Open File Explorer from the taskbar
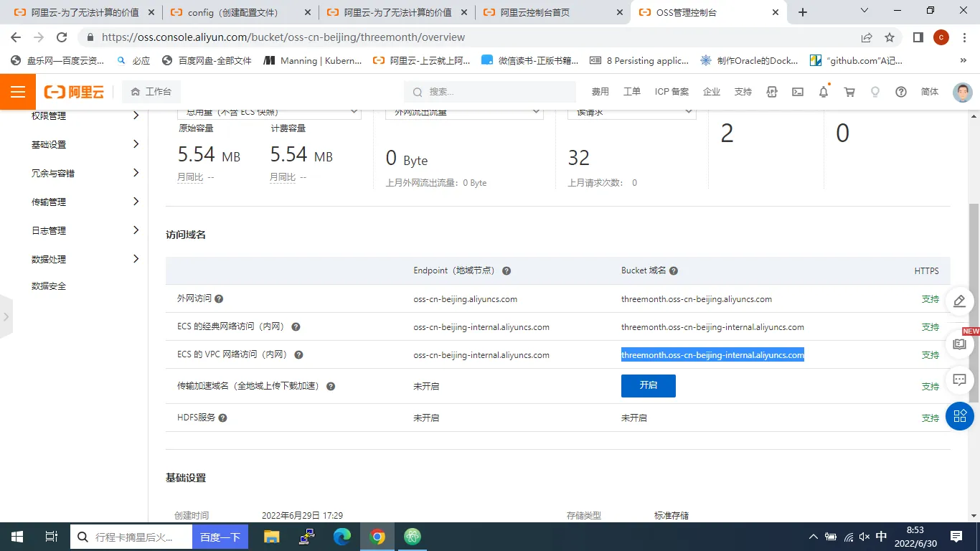The image size is (980, 551). coord(272,537)
